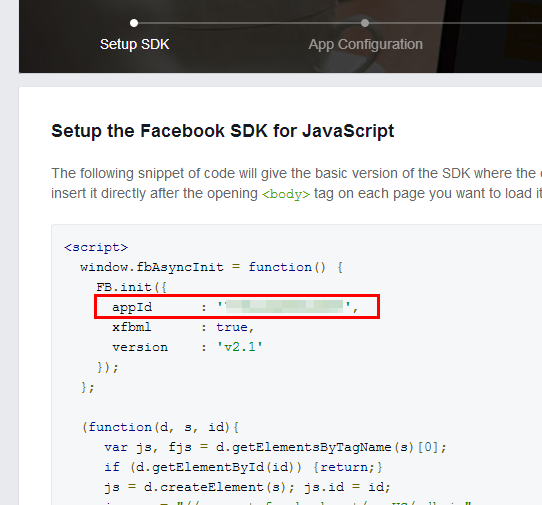This screenshot has width=542, height=505.
Task: Click the function keyword after fbAsyncInit
Action: tap(280, 267)
